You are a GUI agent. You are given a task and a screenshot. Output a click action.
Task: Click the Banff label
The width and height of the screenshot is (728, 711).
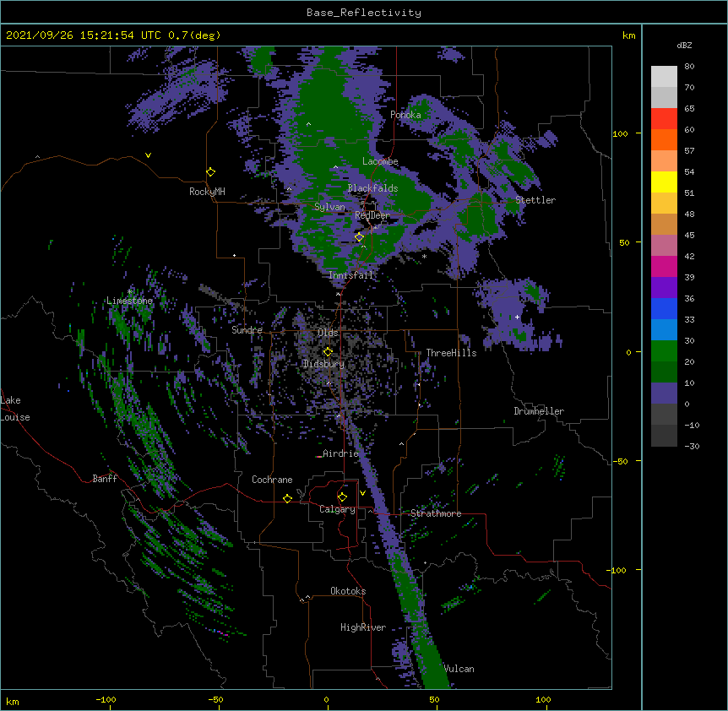click(x=105, y=479)
